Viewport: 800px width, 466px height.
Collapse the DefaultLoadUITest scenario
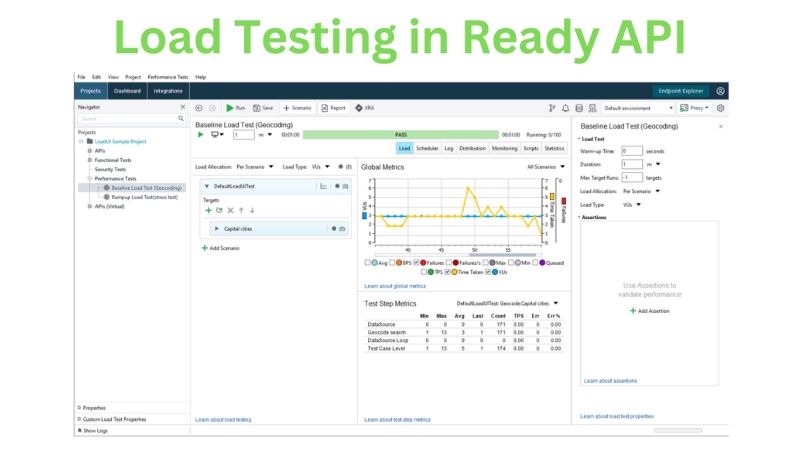point(207,186)
